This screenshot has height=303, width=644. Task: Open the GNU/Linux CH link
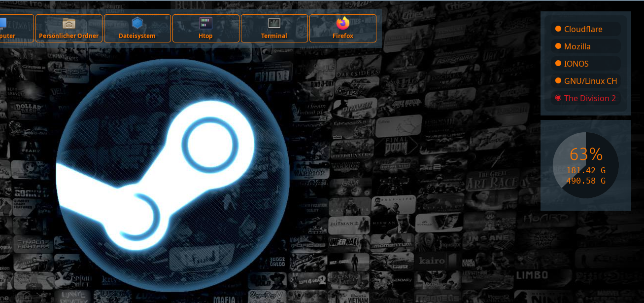point(590,81)
